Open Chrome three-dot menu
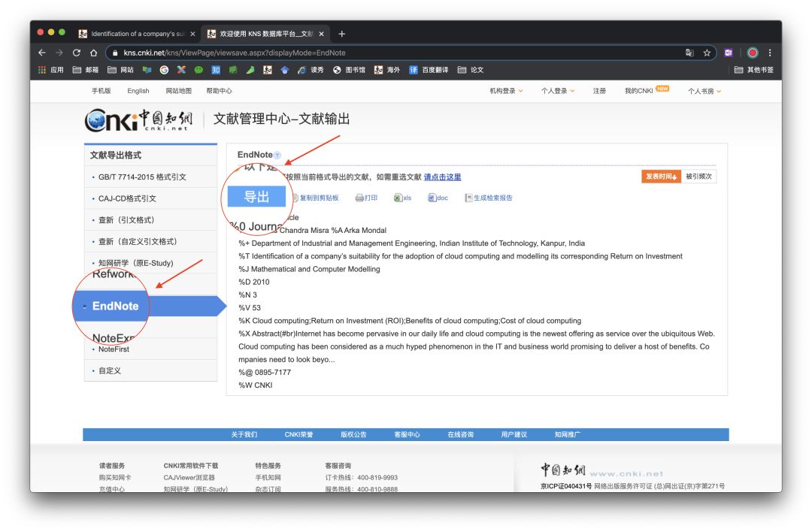The width and height of the screenshot is (812, 532). 770,53
